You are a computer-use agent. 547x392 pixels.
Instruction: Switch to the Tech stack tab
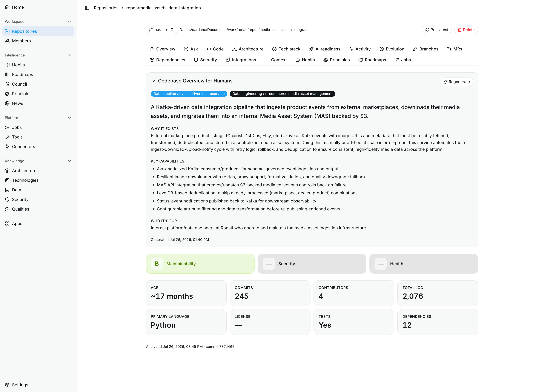[286, 49]
